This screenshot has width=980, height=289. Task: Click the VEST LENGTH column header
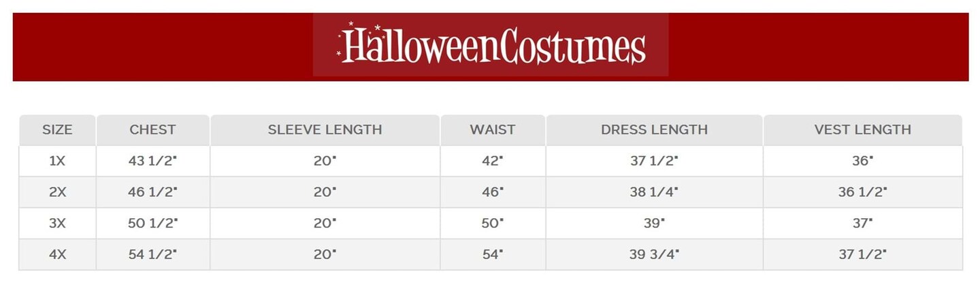(x=862, y=130)
